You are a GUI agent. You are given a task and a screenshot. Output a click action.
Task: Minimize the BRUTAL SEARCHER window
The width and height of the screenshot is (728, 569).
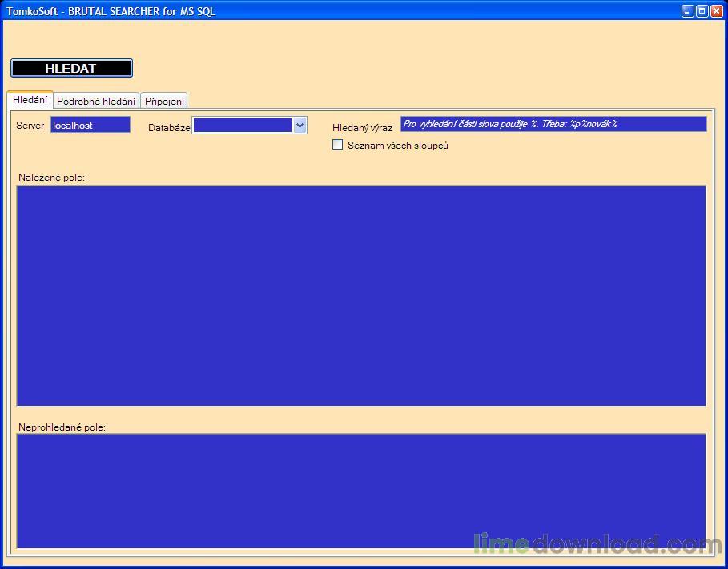click(687, 11)
